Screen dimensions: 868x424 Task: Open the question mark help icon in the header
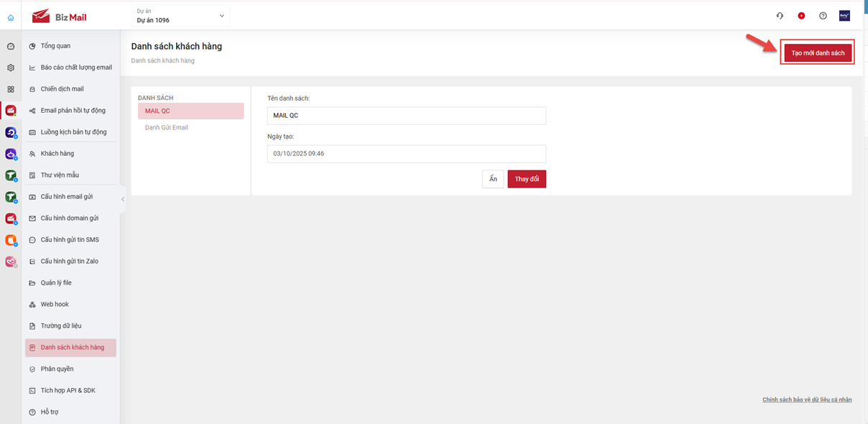point(823,16)
